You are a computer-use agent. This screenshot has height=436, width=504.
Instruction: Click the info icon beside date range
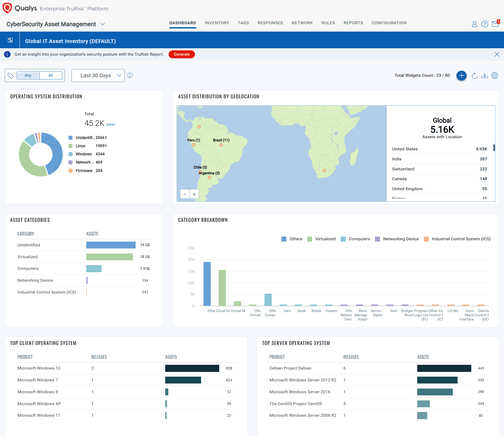coord(130,75)
